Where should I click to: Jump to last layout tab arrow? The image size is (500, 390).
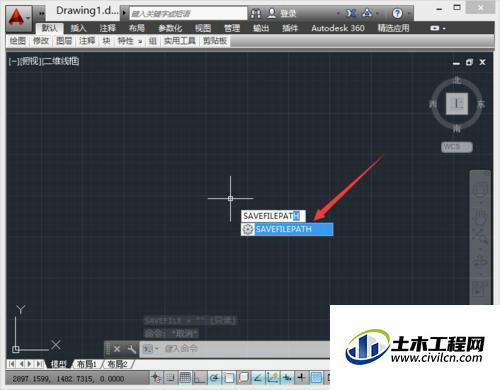[x=39, y=364]
